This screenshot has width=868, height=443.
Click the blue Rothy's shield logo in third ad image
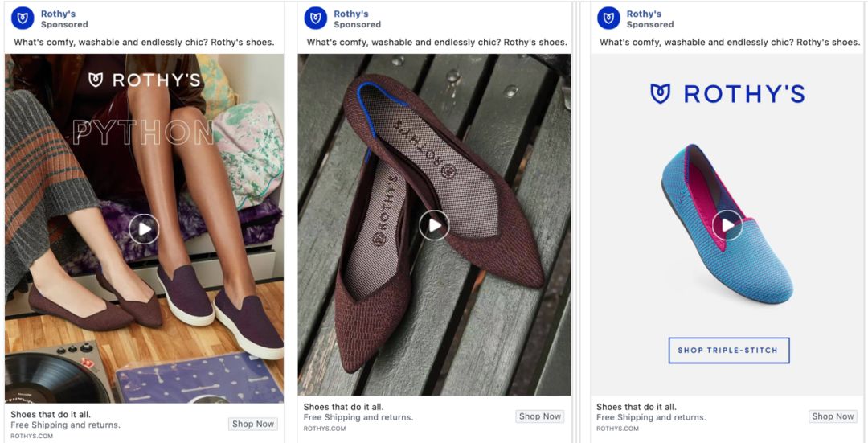coord(660,94)
